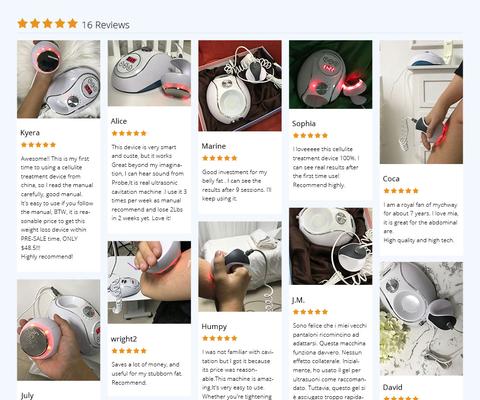Open Kyera's review photo
Screen dimensions: 480x400
[59, 79]
